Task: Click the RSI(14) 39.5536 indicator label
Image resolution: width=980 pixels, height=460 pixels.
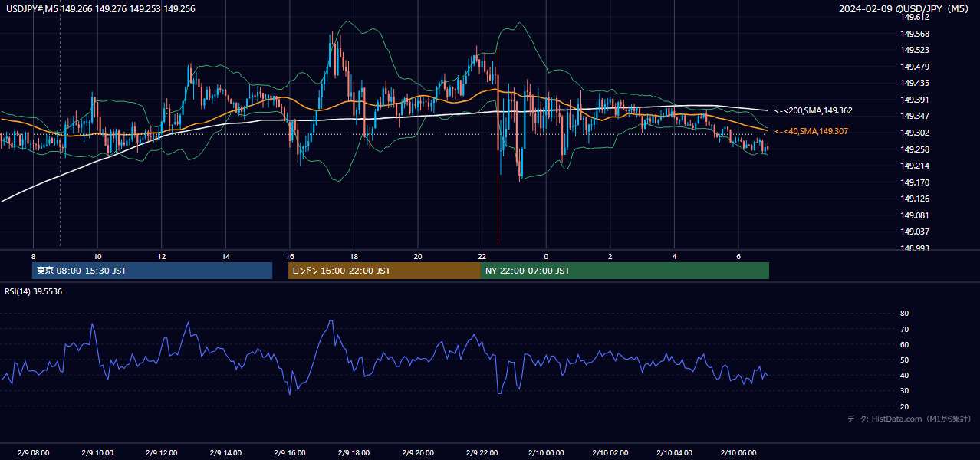Action: point(34,291)
